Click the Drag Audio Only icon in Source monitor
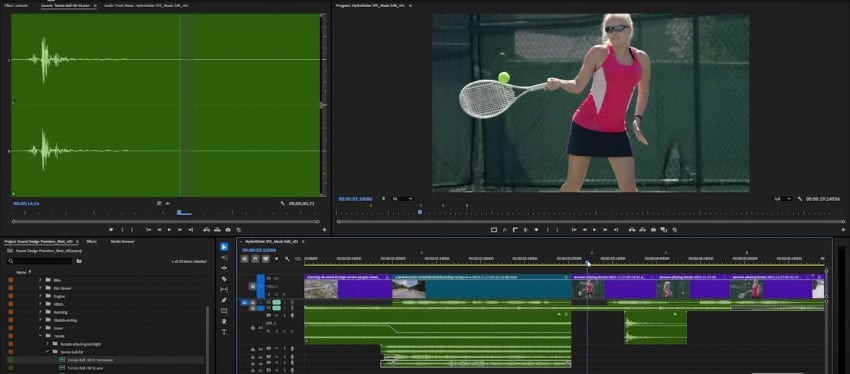This screenshot has height=374, width=850. [x=168, y=203]
